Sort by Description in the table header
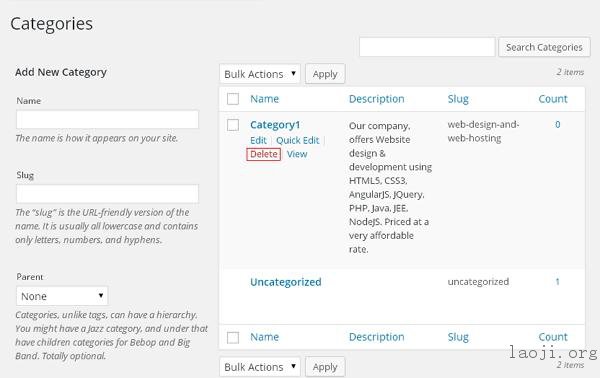600x378 pixels. (x=377, y=99)
